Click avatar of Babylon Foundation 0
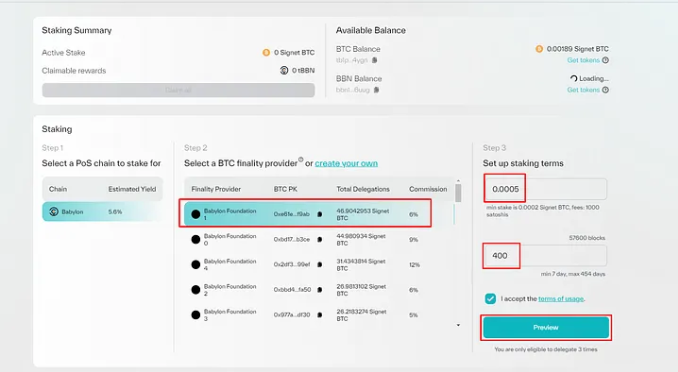 coord(196,239)
